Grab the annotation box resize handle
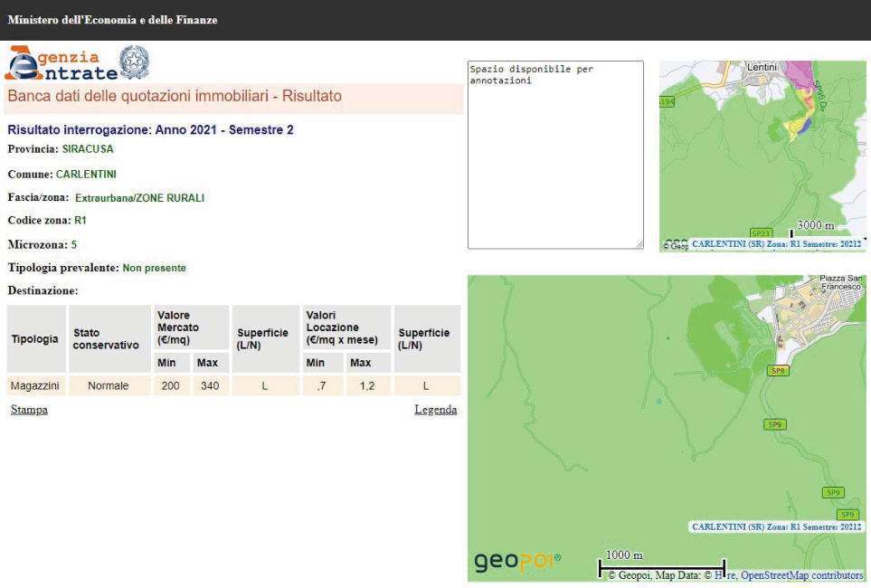 click(639, 244)
